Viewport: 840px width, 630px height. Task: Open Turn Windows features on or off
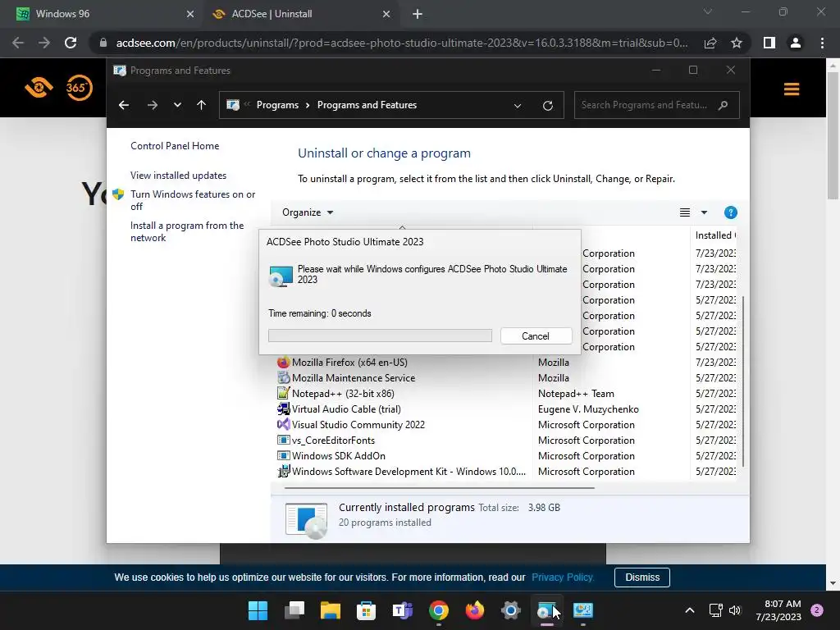(193, 200)
